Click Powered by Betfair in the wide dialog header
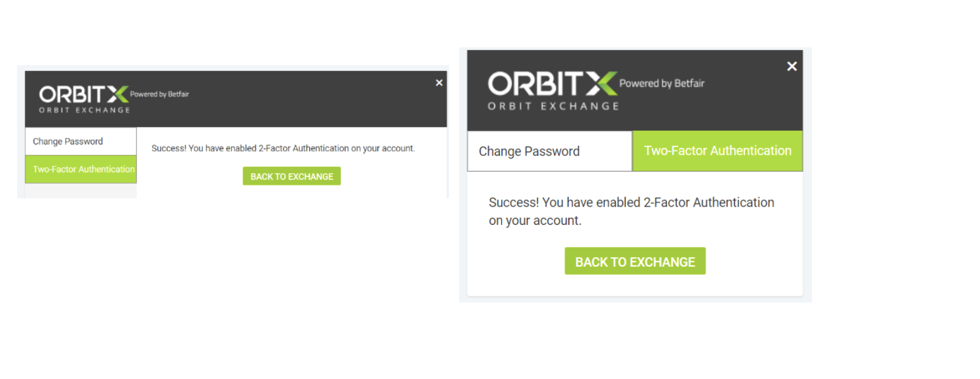 (159, 95)
